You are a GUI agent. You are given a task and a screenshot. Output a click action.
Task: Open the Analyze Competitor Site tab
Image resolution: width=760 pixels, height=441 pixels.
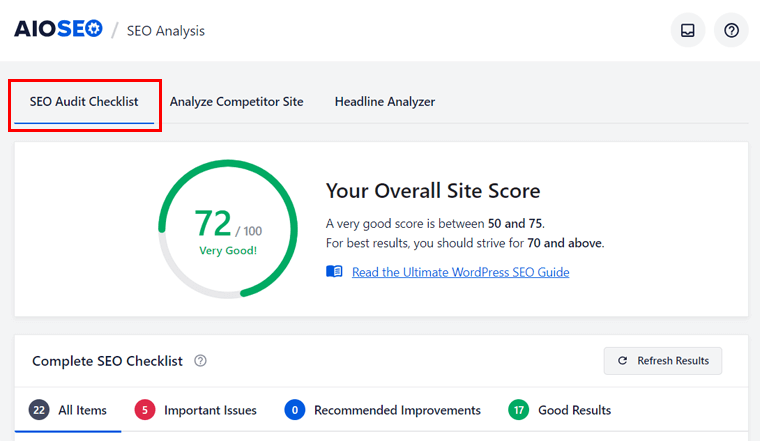tap(236, 102)
